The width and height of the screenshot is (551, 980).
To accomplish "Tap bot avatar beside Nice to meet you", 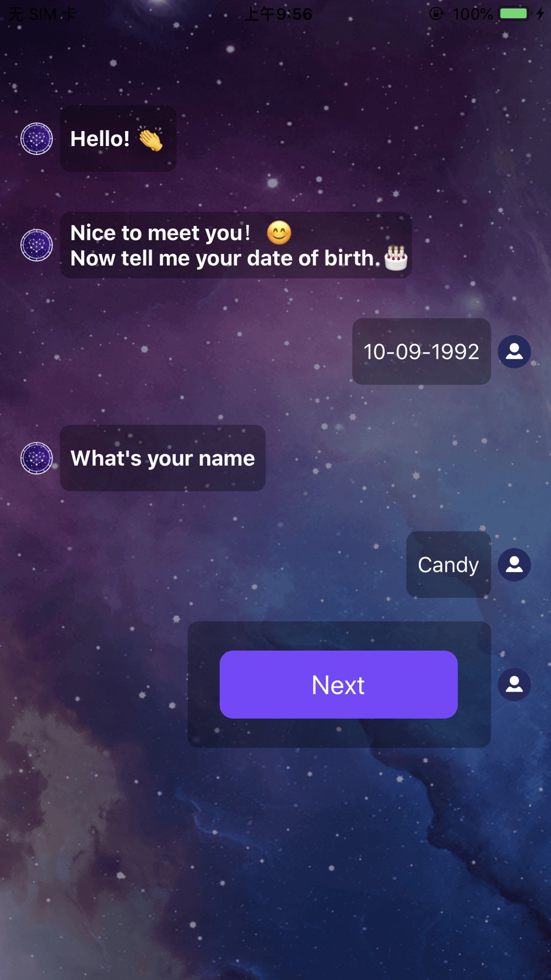I will (x=36, y=245).
